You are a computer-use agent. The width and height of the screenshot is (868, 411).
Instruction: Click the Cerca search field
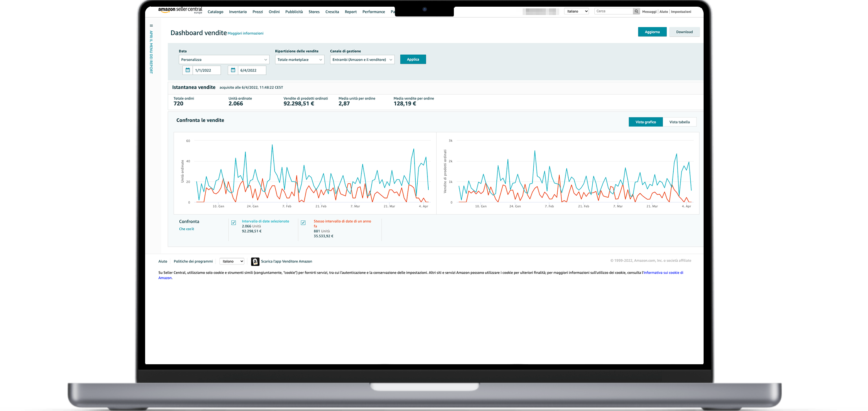[614, 11]
